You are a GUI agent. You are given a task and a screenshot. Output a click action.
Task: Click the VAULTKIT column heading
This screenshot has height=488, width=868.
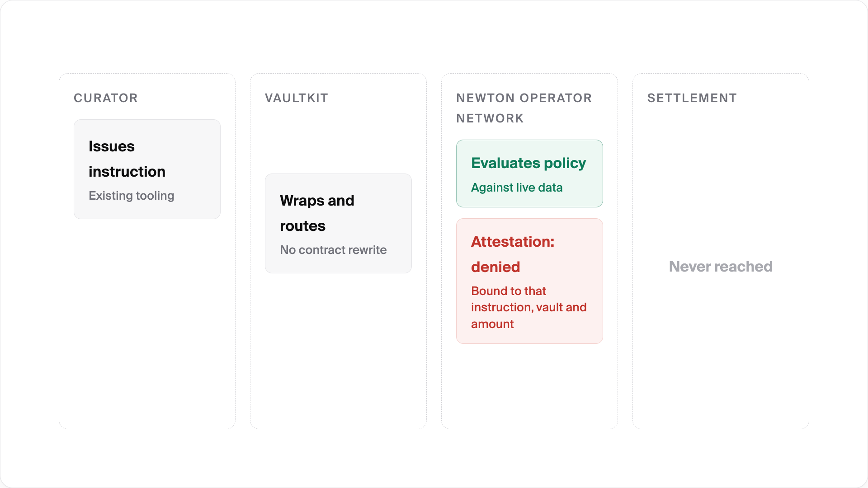click(x=296, y=98)
